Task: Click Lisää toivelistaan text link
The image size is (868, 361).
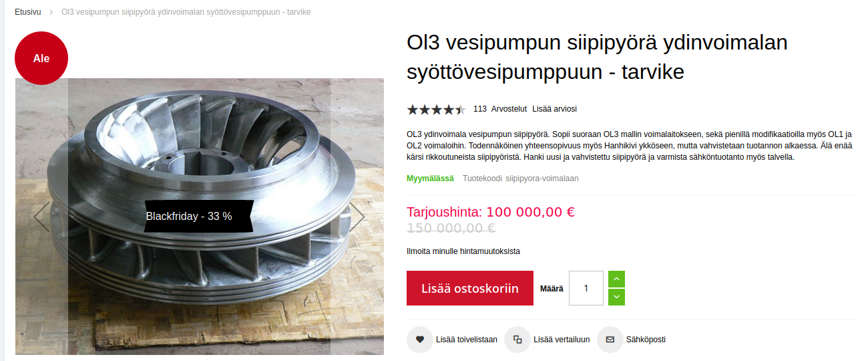Action: point(467,340)
